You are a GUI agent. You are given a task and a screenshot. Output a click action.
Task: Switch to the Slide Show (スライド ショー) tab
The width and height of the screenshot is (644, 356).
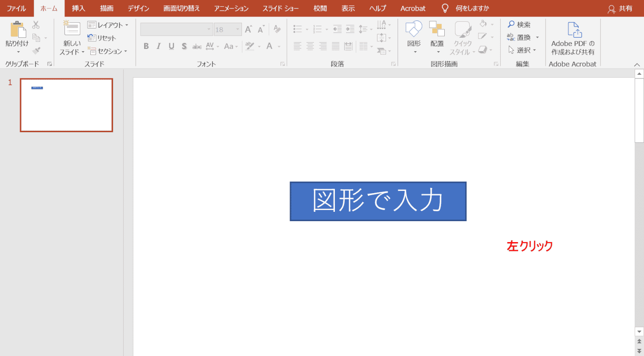281,8
